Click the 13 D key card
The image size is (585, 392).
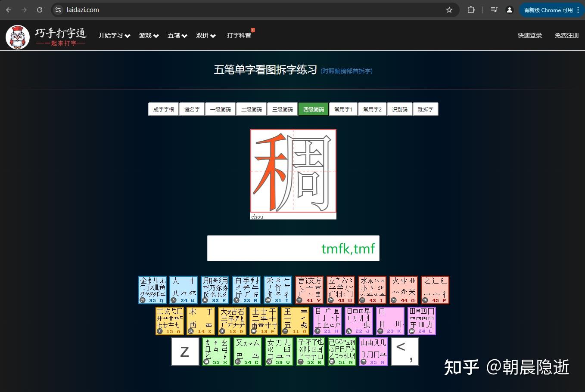click(233, 321)
